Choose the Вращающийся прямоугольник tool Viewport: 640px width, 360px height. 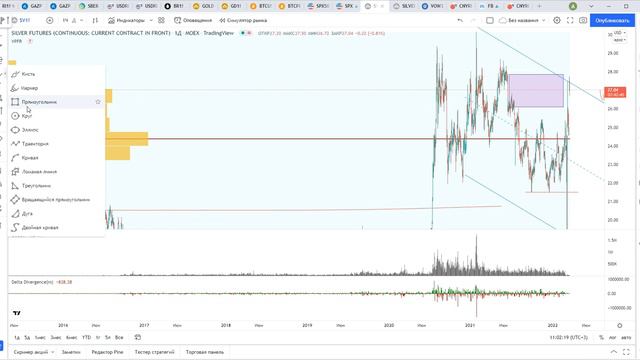[x=56, y=200]
